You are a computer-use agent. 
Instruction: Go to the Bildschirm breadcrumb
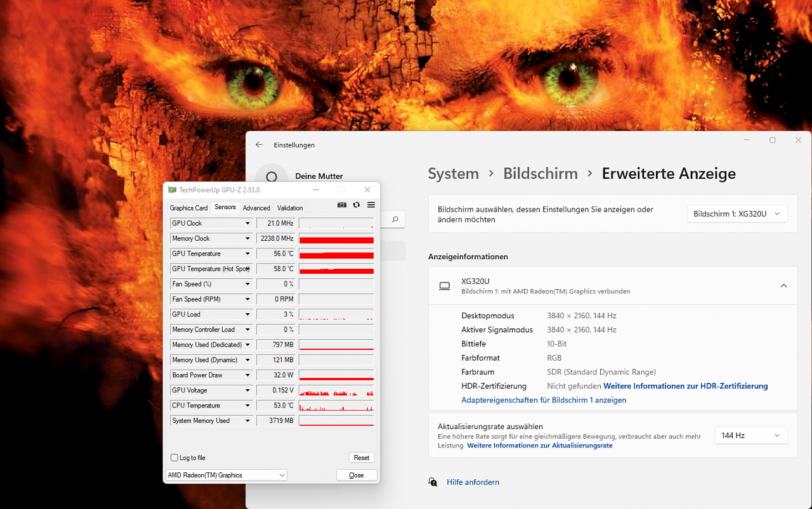coord(540,174)
